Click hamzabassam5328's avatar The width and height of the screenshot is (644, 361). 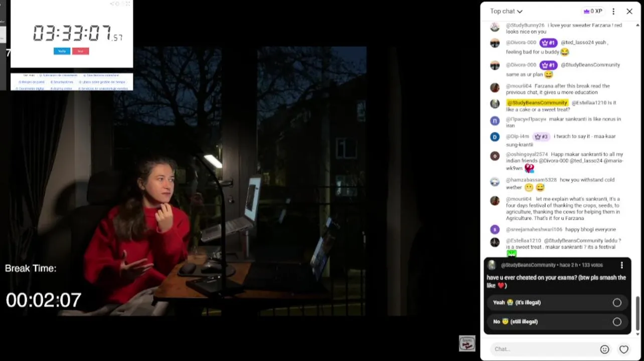point(495,182)
